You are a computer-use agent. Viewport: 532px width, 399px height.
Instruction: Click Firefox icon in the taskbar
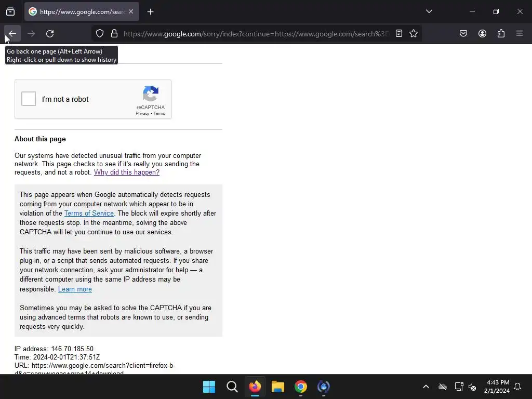pos(255,387)
